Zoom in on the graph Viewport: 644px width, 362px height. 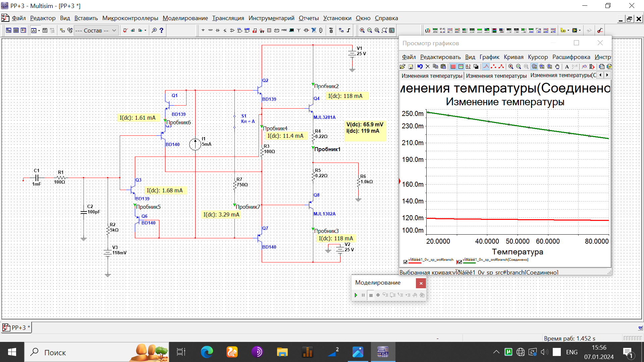coord(511,66)
